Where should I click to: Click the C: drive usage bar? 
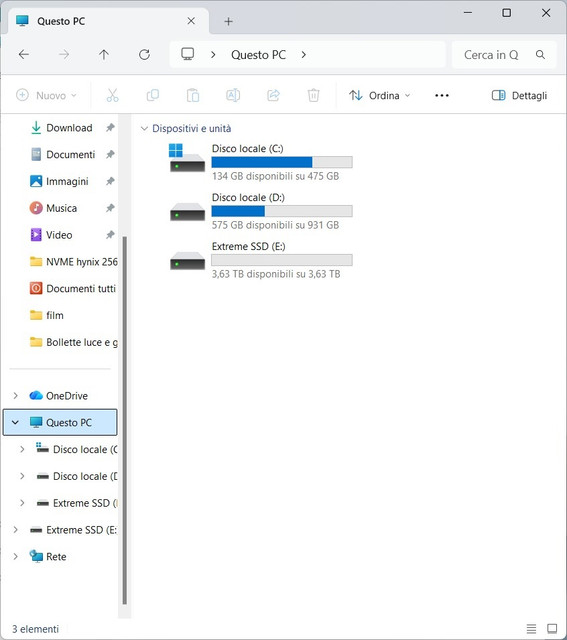pyautogui.click(x=282, y=162)
